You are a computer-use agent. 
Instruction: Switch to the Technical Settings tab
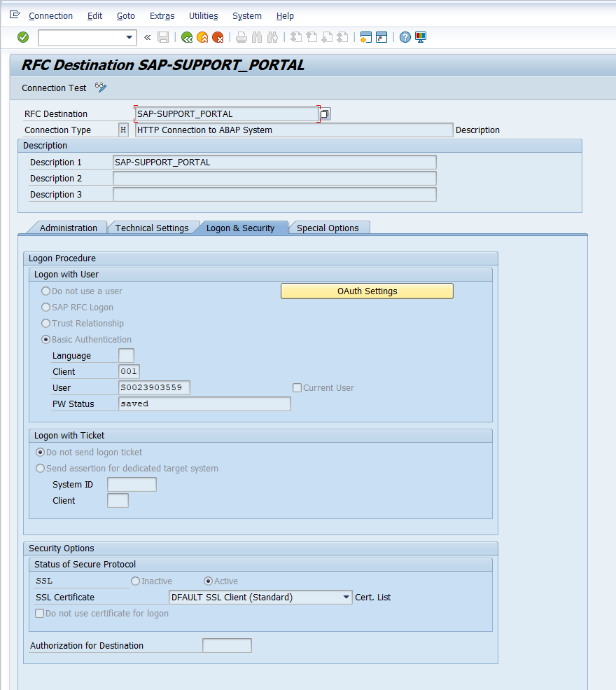152,228
